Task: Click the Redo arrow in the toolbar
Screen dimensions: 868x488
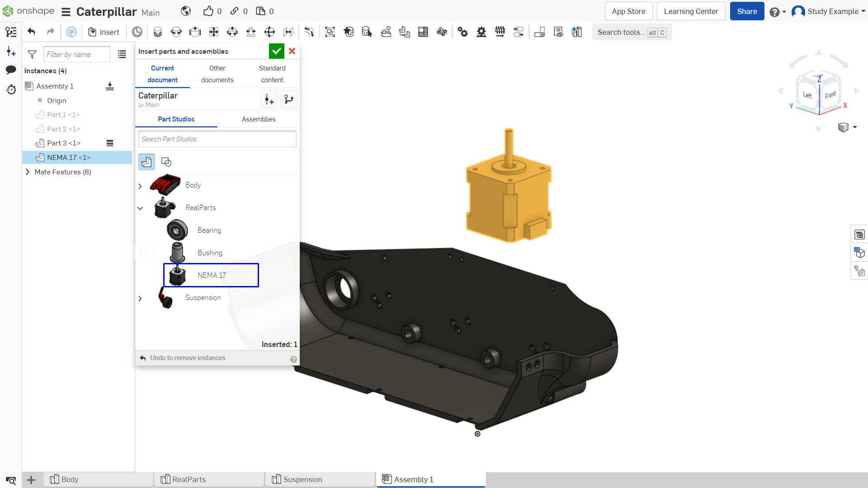Action: pyautogui.click(x=50, y=32)
